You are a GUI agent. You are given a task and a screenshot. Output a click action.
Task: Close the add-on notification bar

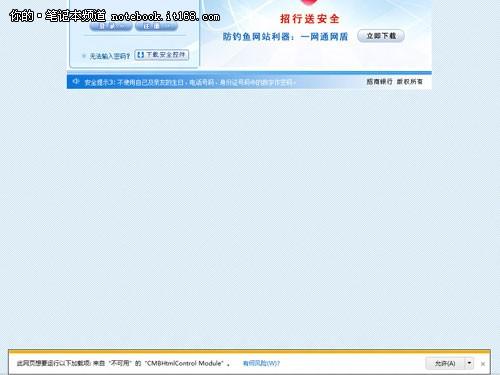coord(483,364)
